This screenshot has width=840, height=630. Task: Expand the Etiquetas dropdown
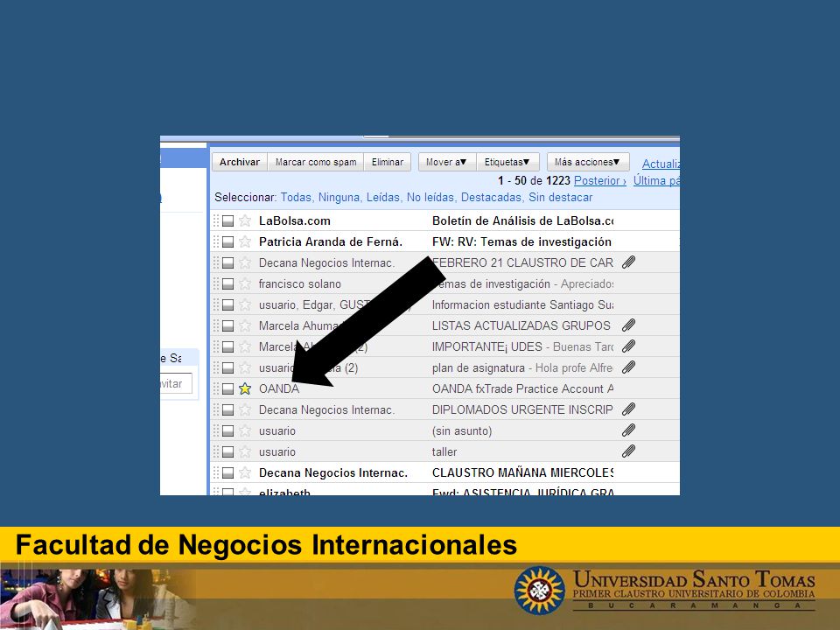coord(507,162)
